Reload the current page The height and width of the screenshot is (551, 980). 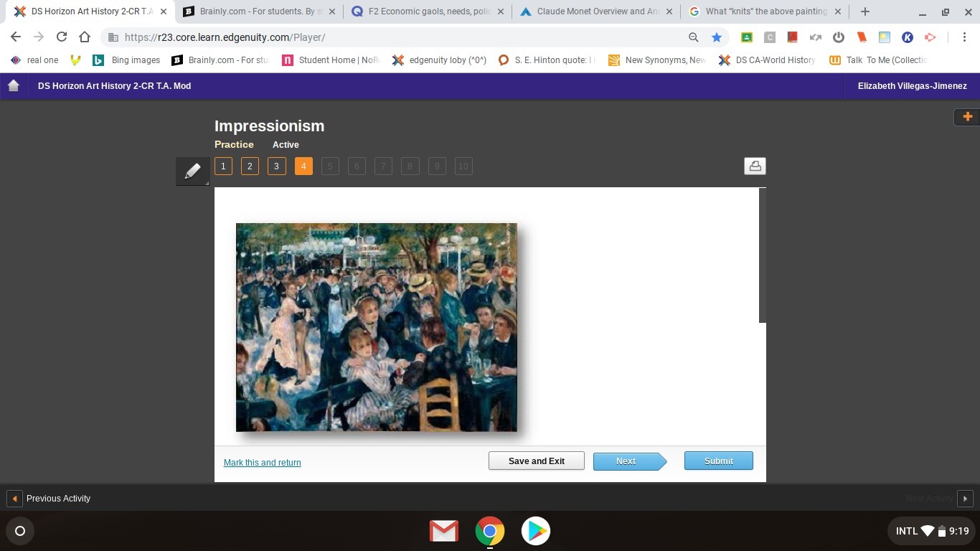[62, 37]
